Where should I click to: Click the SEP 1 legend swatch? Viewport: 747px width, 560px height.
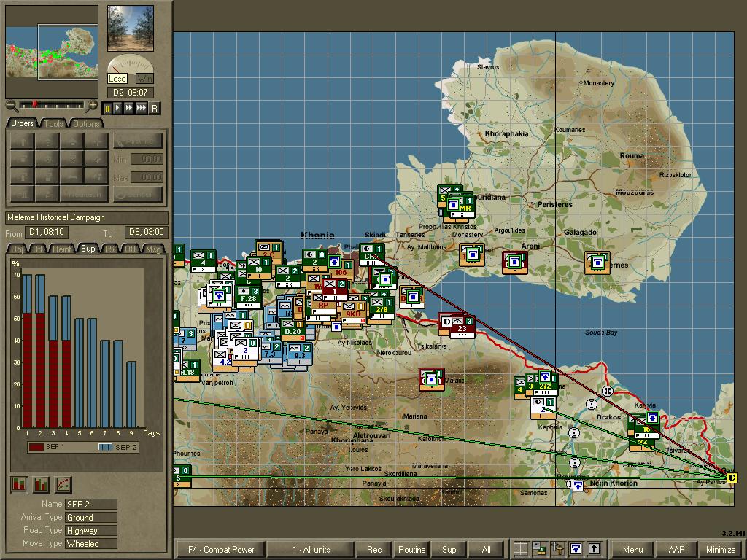point(36,447)
